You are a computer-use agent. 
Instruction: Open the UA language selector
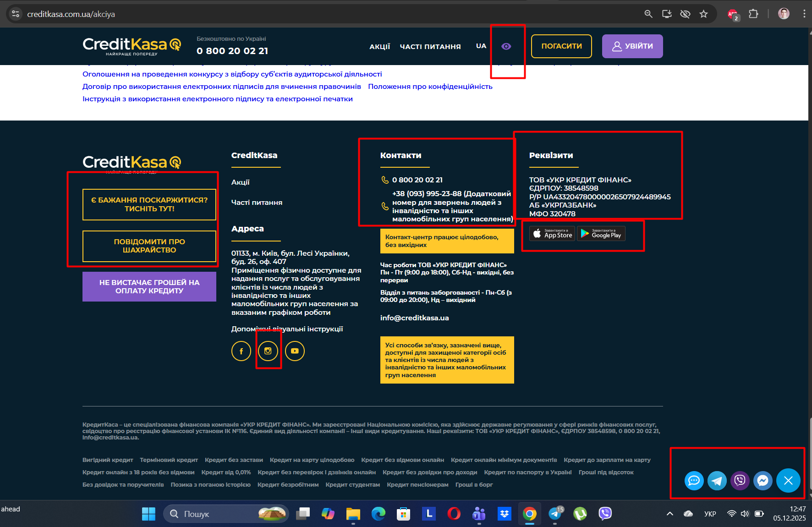click(x=481, y=46)
